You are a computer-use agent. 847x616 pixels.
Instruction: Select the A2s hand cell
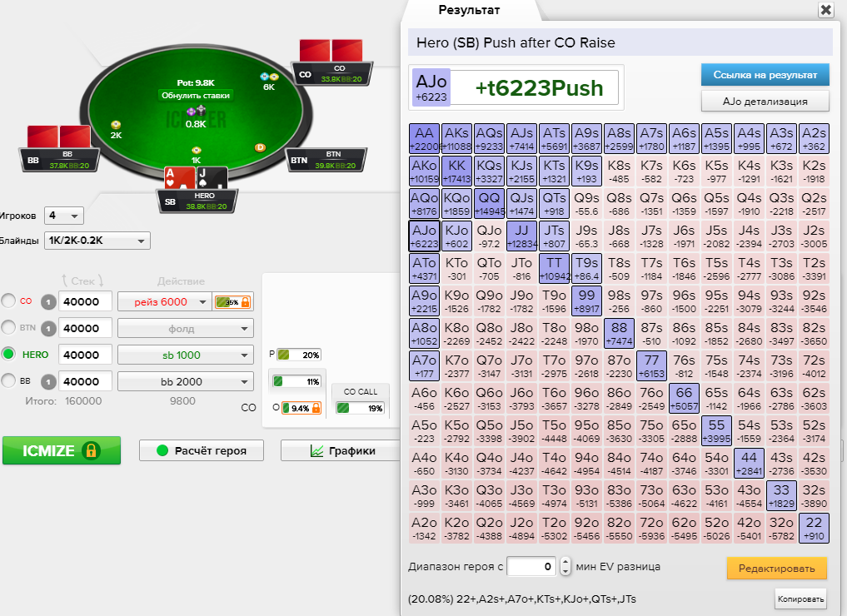click(x=814, y=139)
